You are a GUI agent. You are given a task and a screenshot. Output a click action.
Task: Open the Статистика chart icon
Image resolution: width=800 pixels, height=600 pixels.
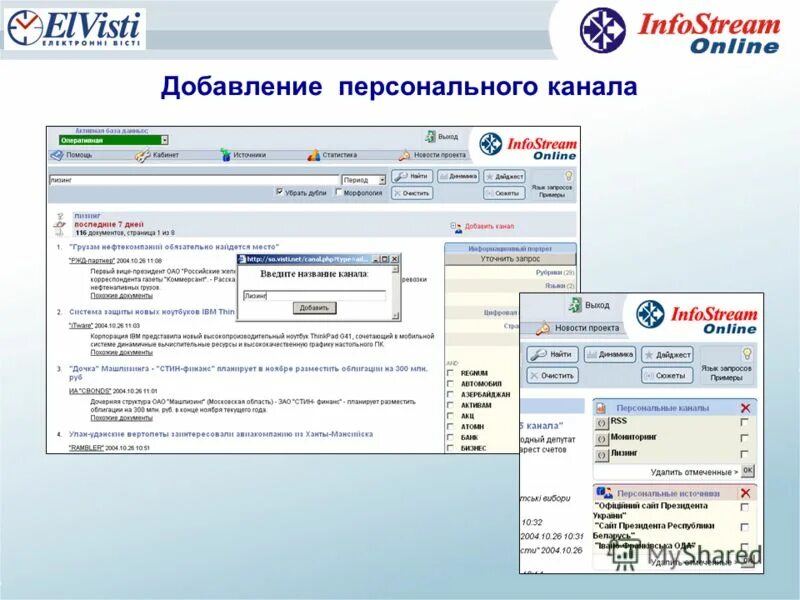313,155
